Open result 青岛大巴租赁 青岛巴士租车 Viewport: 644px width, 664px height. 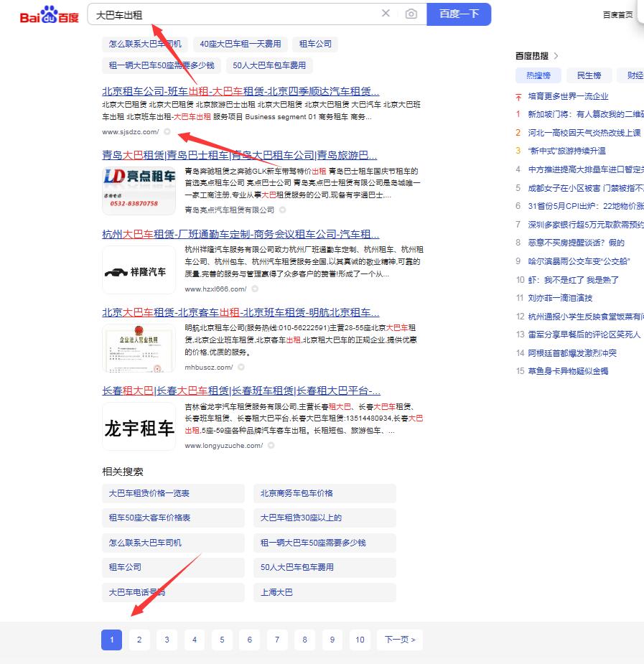pos(239,156)
